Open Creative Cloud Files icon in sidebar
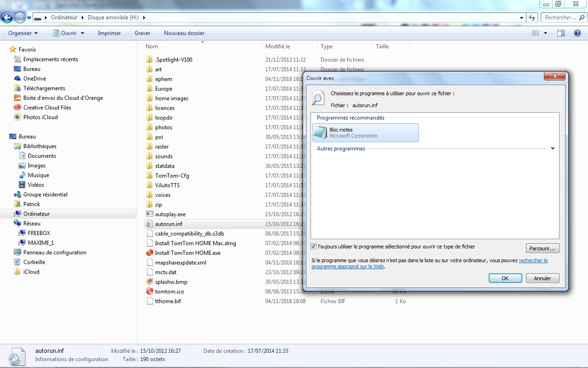The height and width of the screenshot is (368, 588). click(x=17, y=108)
